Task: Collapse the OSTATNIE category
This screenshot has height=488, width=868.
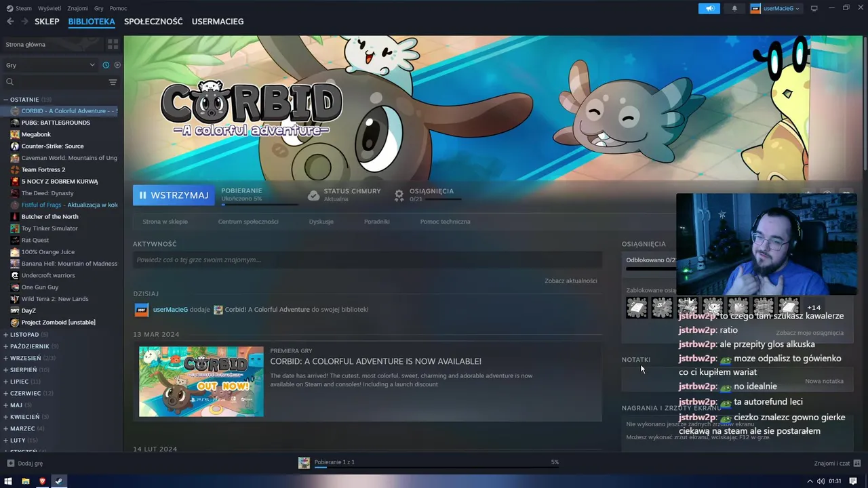Action: pos(5,100)
